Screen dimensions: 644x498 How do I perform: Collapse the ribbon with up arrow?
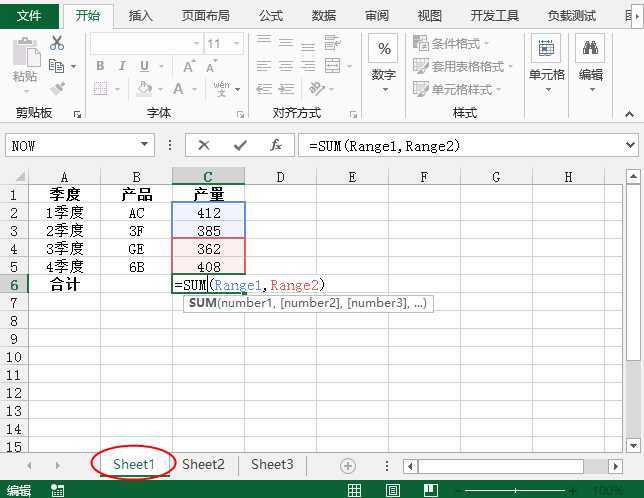click(x=629, y=115)
